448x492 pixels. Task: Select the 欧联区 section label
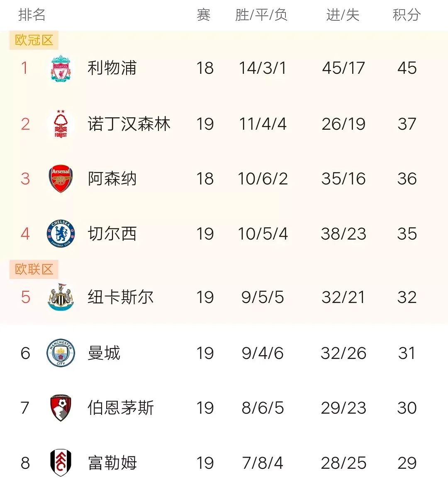pyautogui.click(x=33, y=269)
